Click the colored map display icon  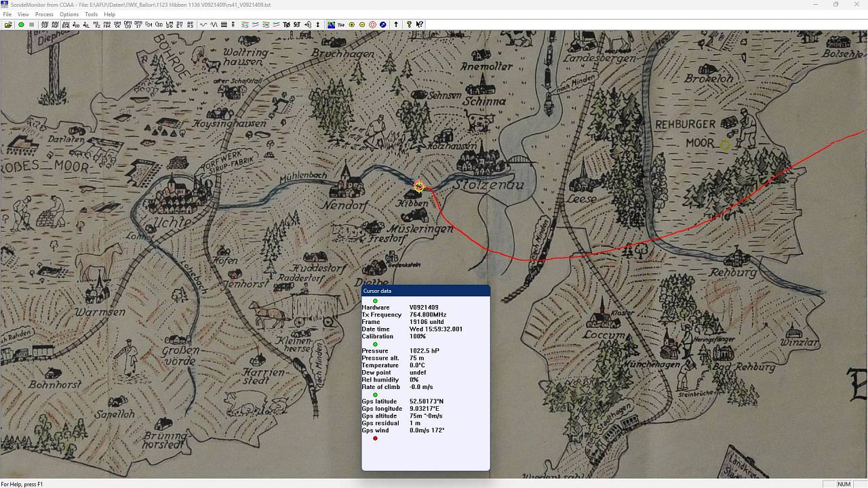[331, 24]
